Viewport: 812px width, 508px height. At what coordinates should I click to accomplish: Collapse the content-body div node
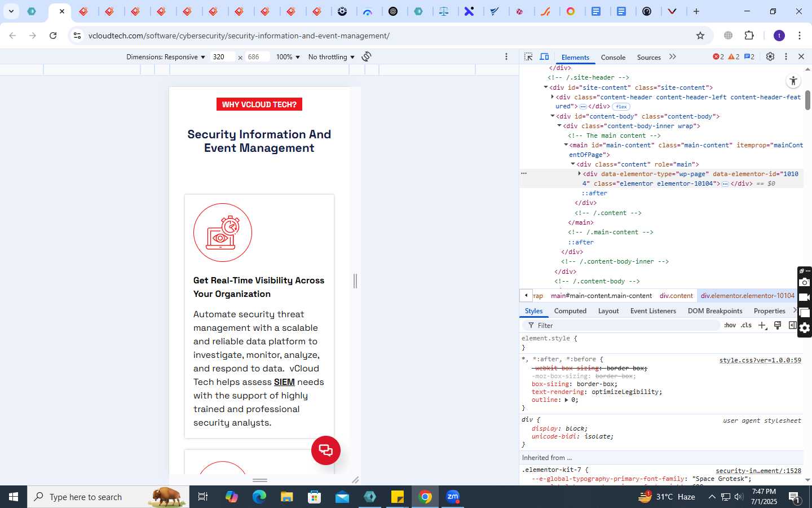click(553, 116)
